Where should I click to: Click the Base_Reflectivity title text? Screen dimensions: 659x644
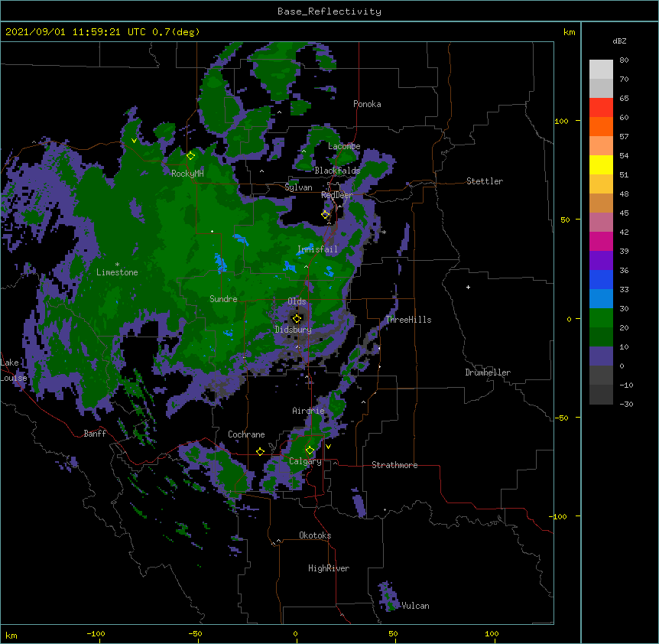point(329,11)
